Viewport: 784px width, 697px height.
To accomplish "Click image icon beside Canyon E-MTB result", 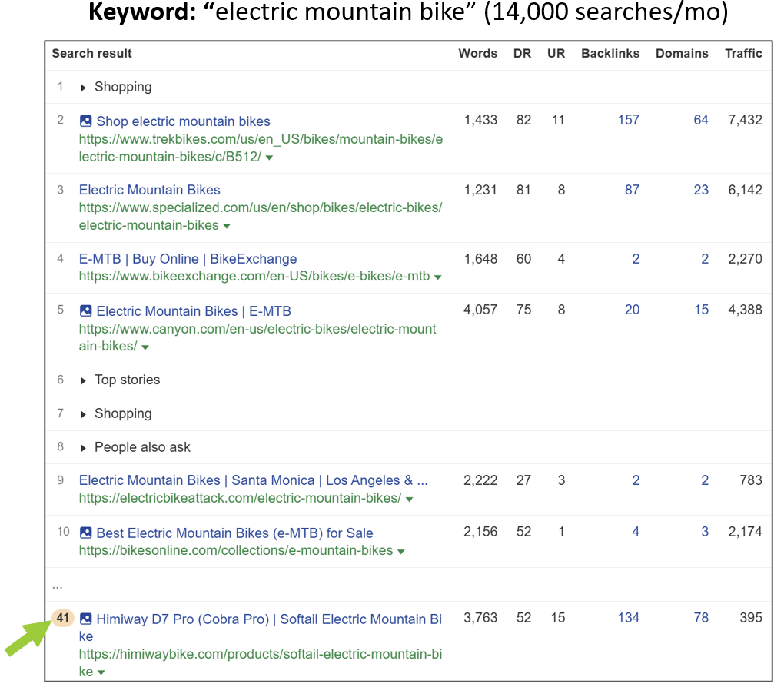I will pyautogui.click(x=86, y=311).
